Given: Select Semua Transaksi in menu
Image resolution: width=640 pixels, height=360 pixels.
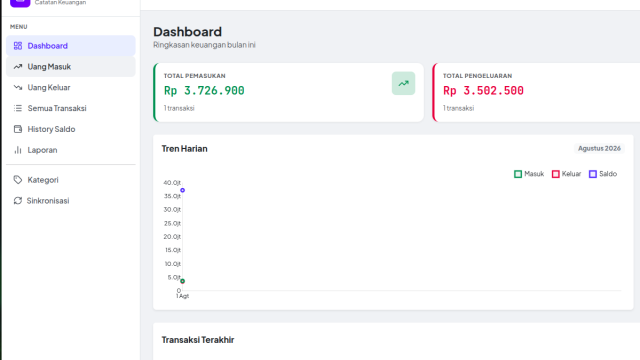Looking at the screenshot, I should (71, 108).
